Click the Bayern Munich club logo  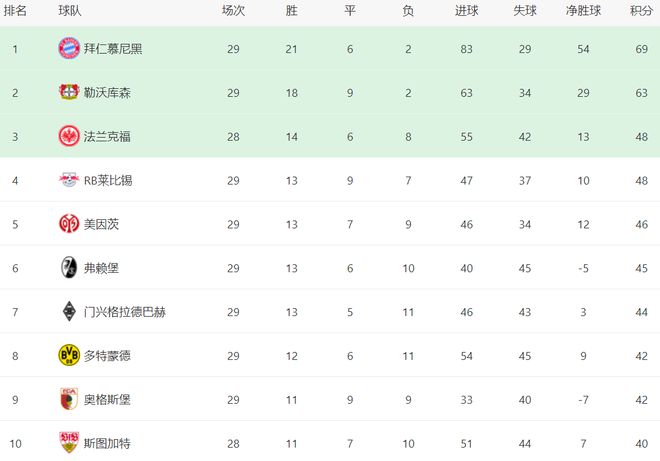(x=69, y=48)
